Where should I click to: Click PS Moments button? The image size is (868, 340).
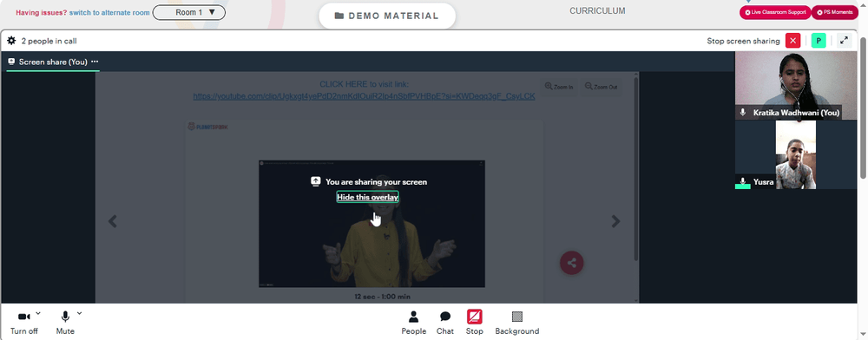coord(835,12)
